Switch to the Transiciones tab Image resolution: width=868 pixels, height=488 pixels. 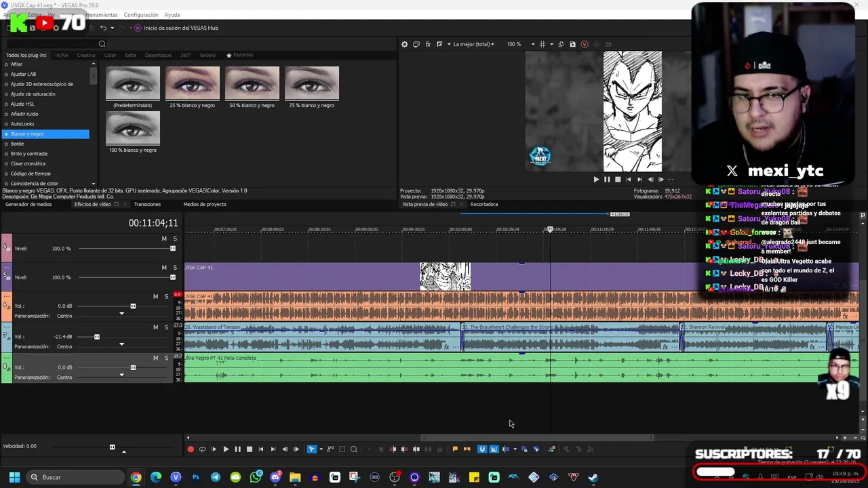(147, 204)
